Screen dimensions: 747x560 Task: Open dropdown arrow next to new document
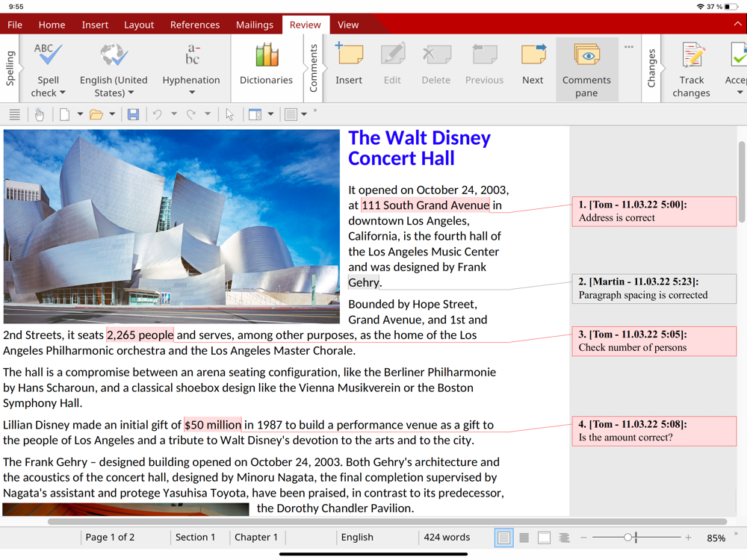[x=80, y=115]
